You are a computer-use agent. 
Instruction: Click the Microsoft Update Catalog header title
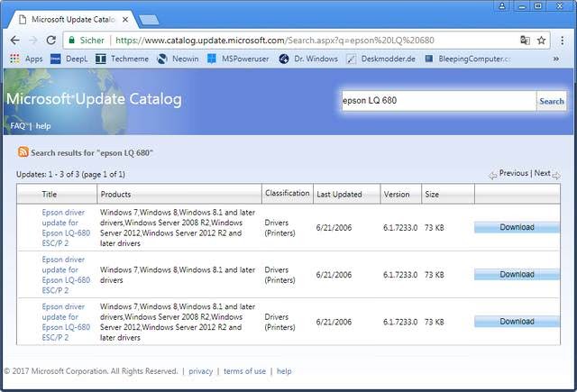[x=94, y=99]
